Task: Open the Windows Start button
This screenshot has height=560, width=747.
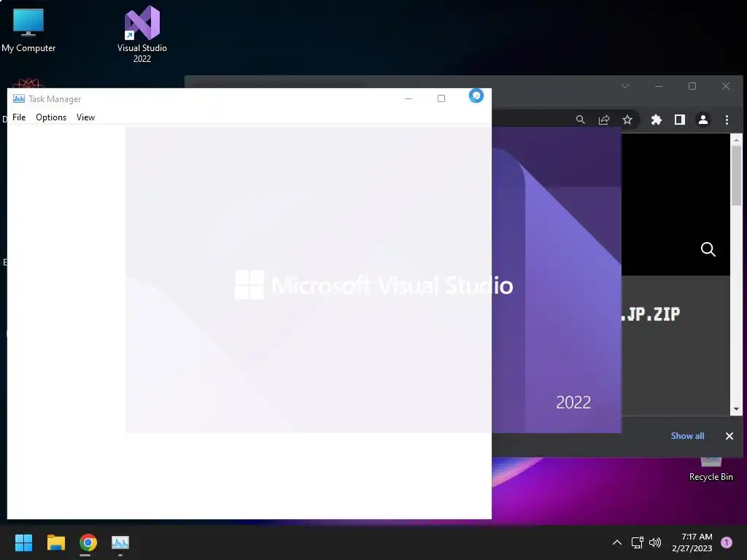Action: click(x=23, y=542)
